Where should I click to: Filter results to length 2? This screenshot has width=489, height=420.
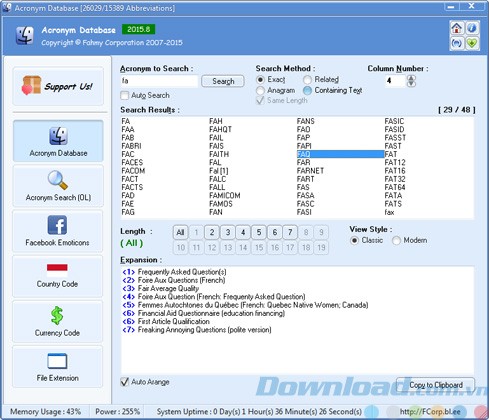pyautogui.click(x=212, y=232)
